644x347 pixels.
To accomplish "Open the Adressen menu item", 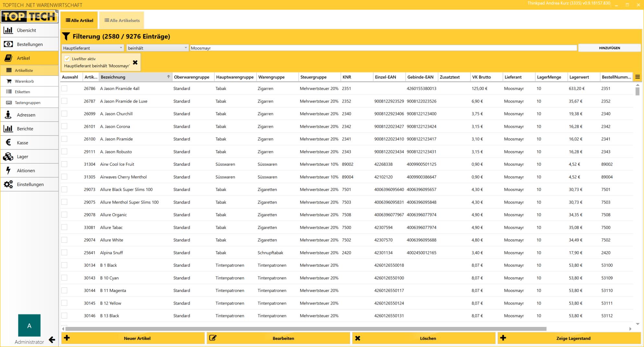I will 29,115.
